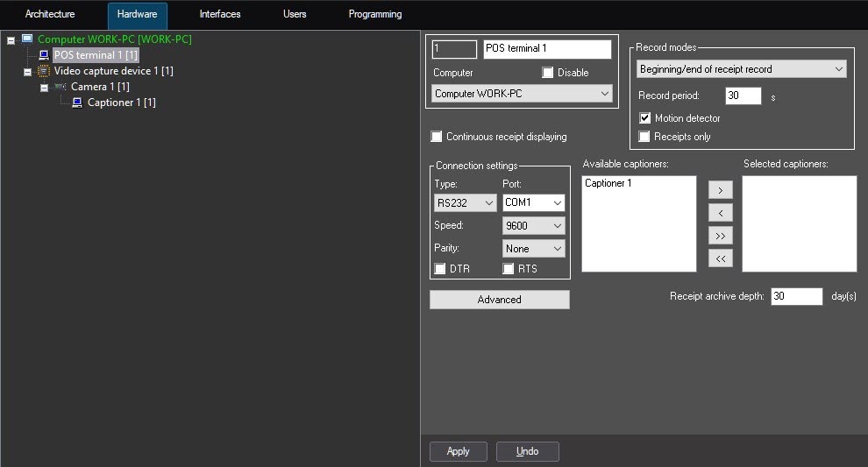868x467 pixels.
Task: Click the Camera 1 icon in tree
Action: coord(60,87)
